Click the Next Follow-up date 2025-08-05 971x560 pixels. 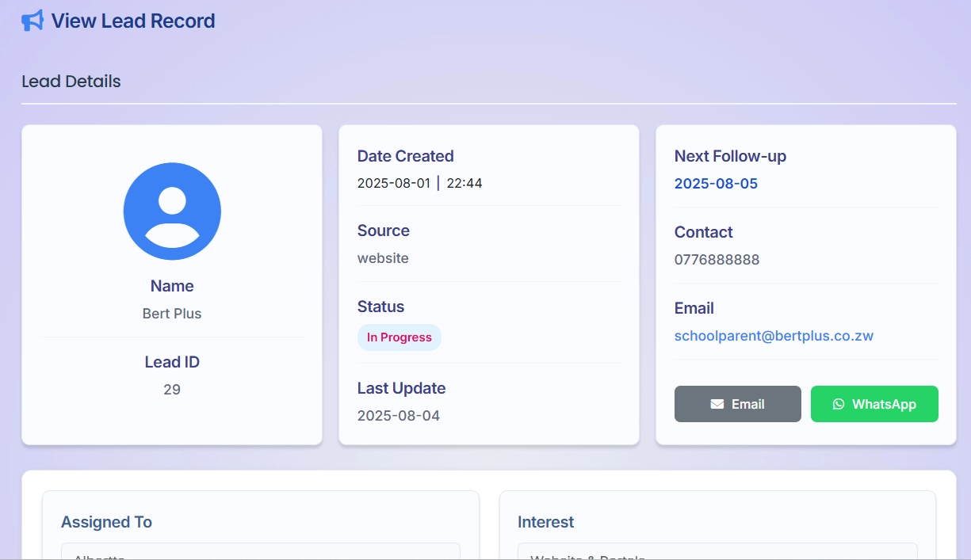coord(716,184)
